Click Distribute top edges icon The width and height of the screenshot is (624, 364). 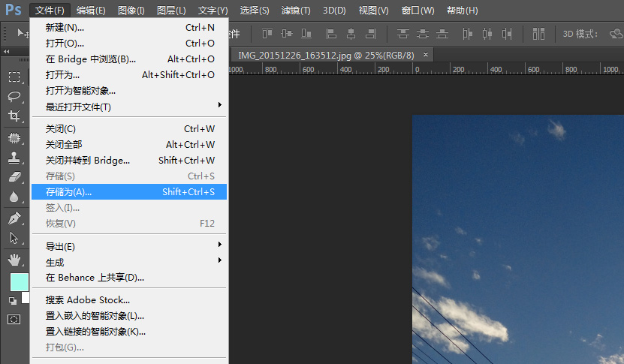[402, 34]
